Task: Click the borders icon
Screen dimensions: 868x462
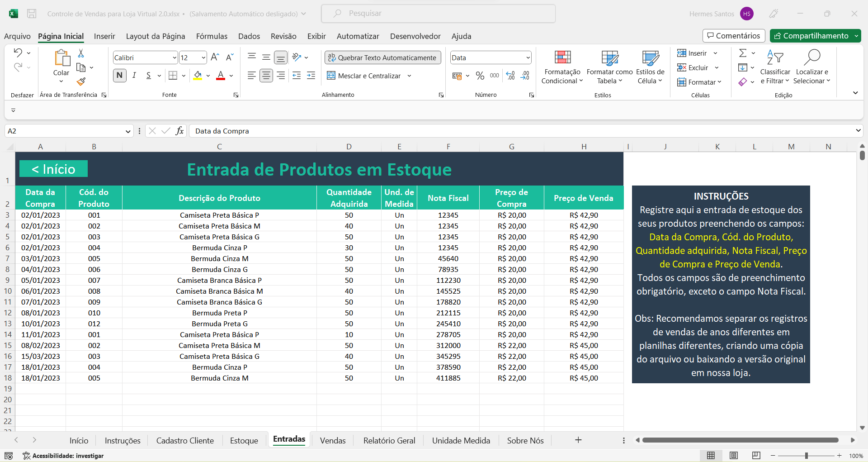Action: coord(173,76)
